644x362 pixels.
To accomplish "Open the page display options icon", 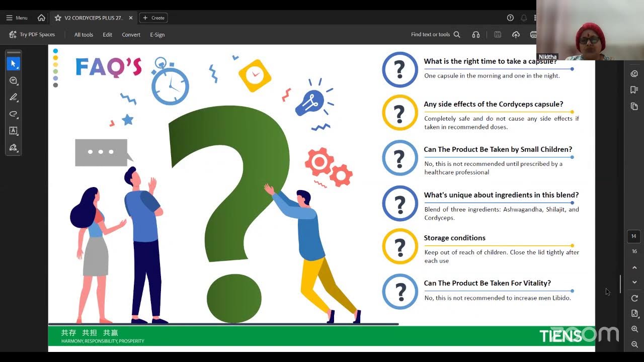I will tap(634, 313).
